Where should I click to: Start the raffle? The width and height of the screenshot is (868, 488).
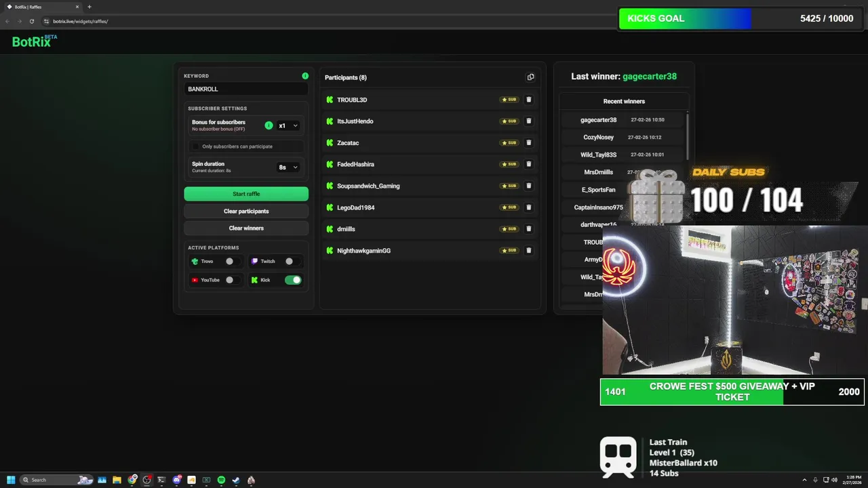click(x=246, y=194)
